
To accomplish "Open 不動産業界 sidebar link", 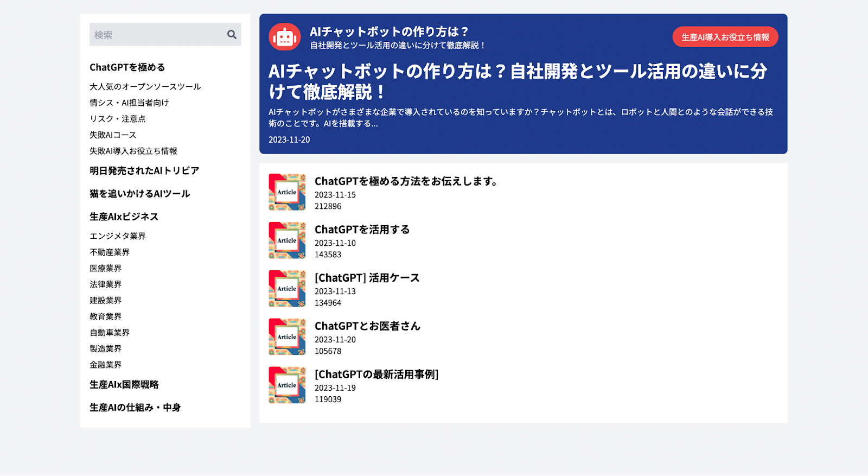I will [110, 252].
